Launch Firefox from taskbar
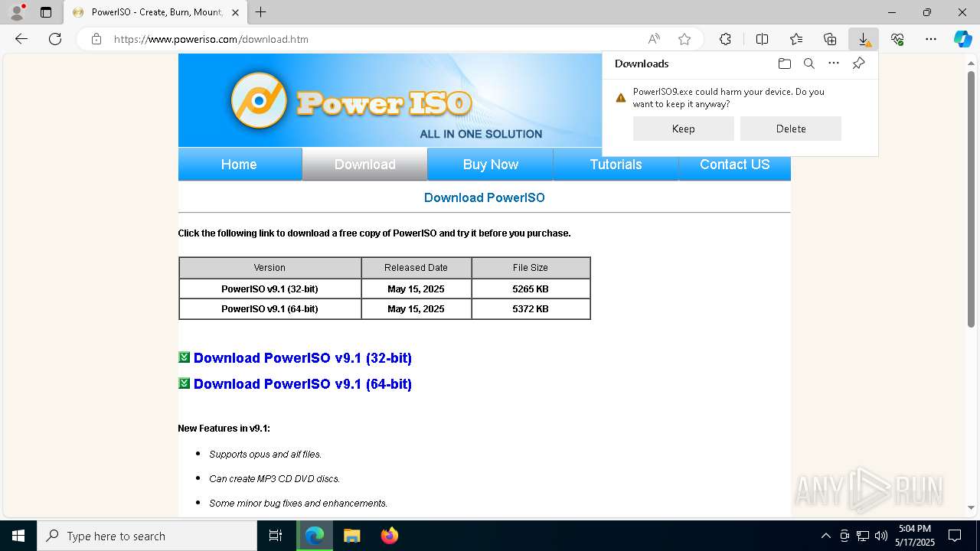Viewport: 980px width, 551px height. pos(390,536)
